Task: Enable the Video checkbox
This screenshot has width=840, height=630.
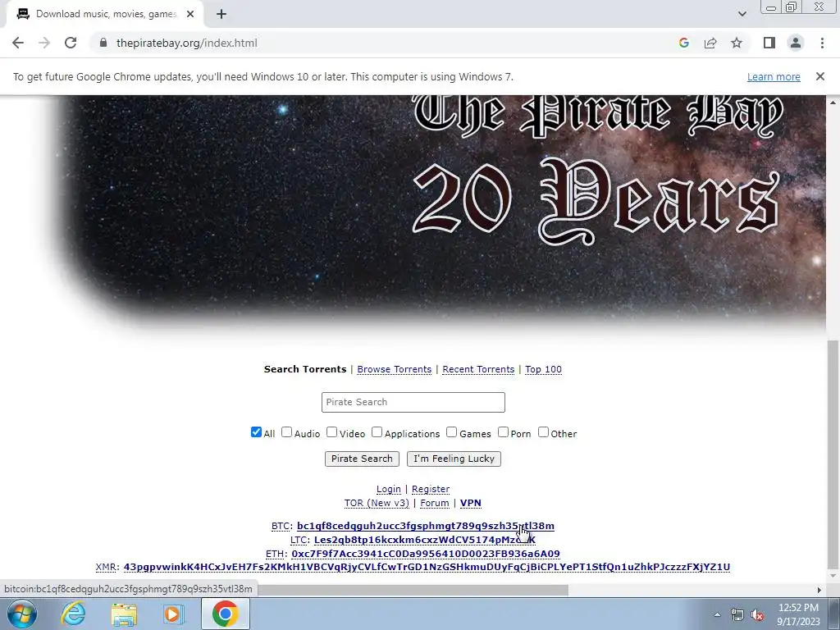Action: [331, 431]
